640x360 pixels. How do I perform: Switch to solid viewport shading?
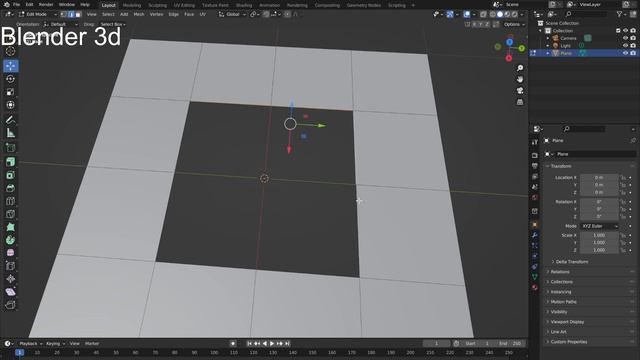[500, 14]
